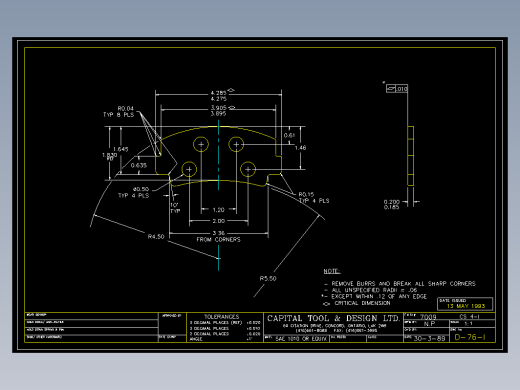
Task: Select the 13 MAY 1993 issue date
Action: (x=466, y=306)
